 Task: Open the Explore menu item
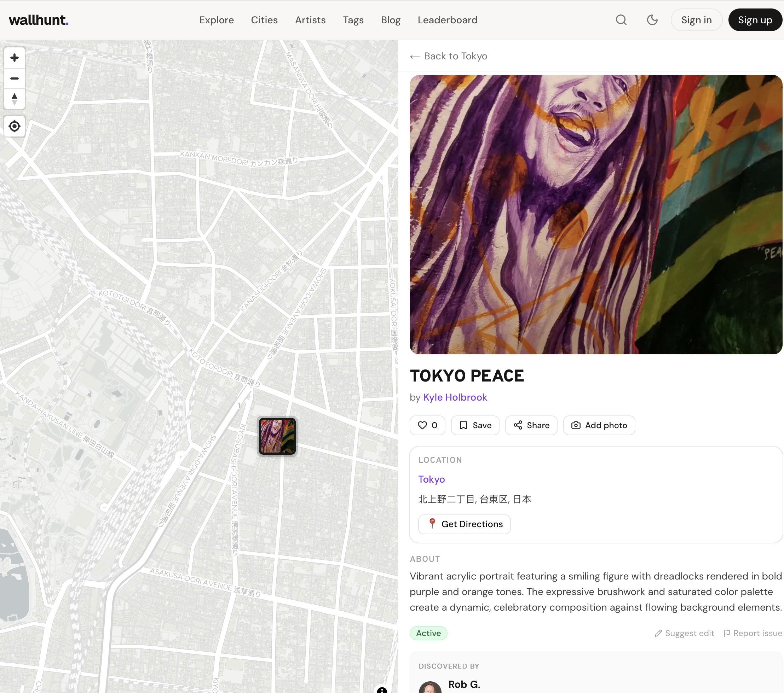click(x=216, y=20)
